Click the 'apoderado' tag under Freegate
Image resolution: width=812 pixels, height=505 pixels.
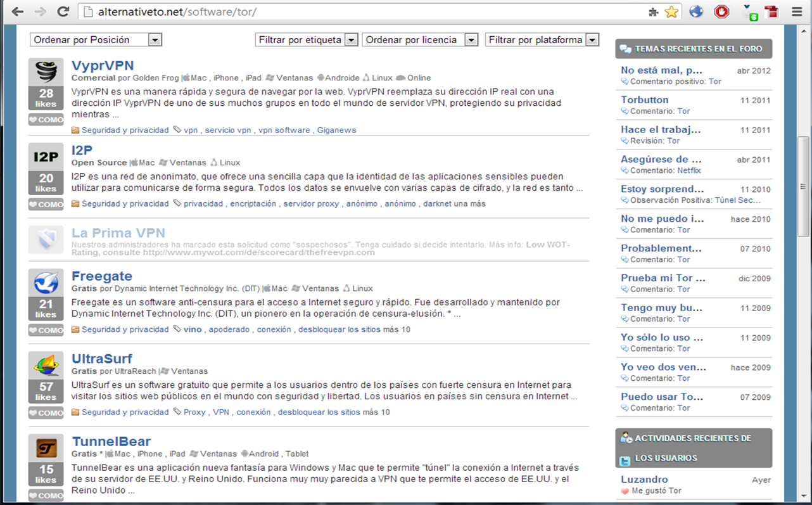[x=229, y=329]
